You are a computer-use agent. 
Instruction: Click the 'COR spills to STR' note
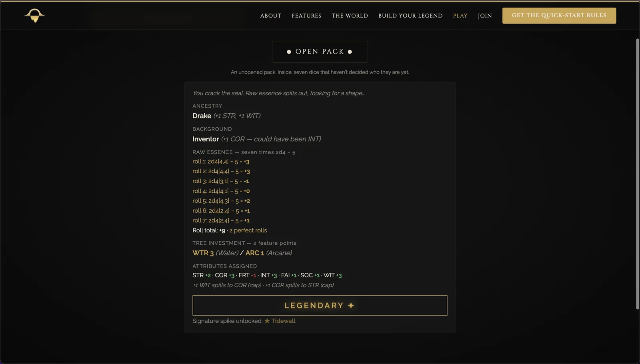coord(300,285)
